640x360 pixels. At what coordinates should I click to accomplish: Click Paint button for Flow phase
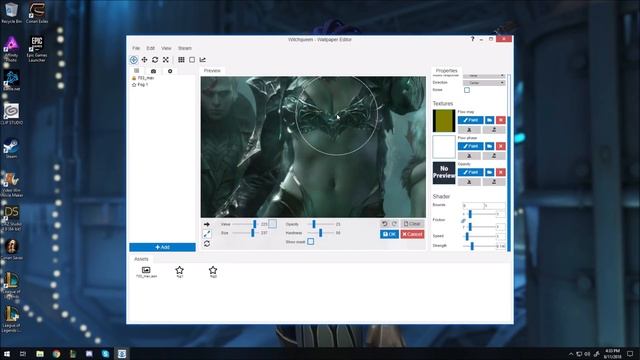click(x=471, y=146)
